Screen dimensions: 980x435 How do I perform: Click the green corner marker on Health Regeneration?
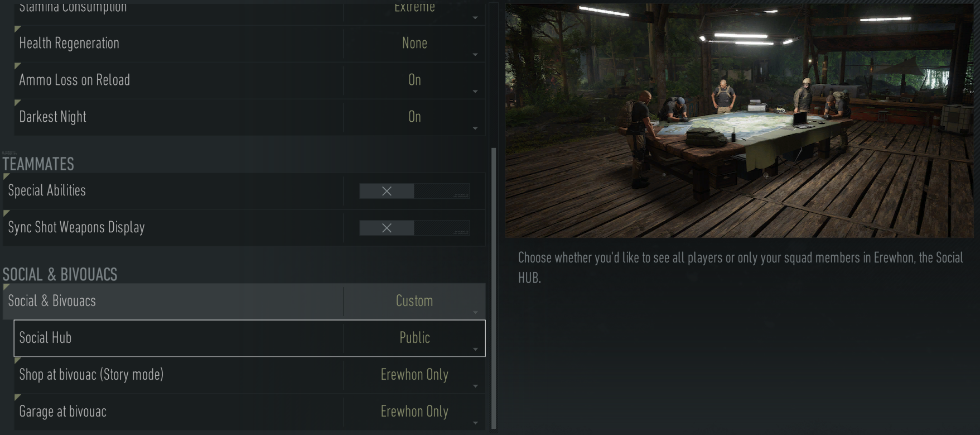coord(17,29)
